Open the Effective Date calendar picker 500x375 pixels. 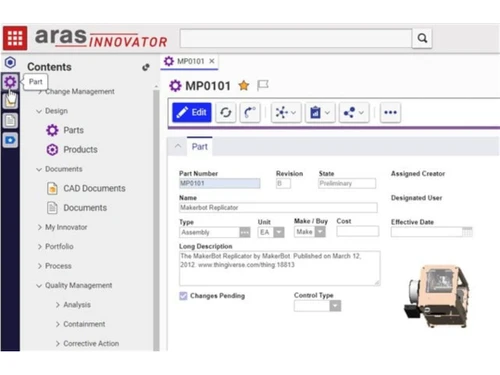(x=467, y=232)
